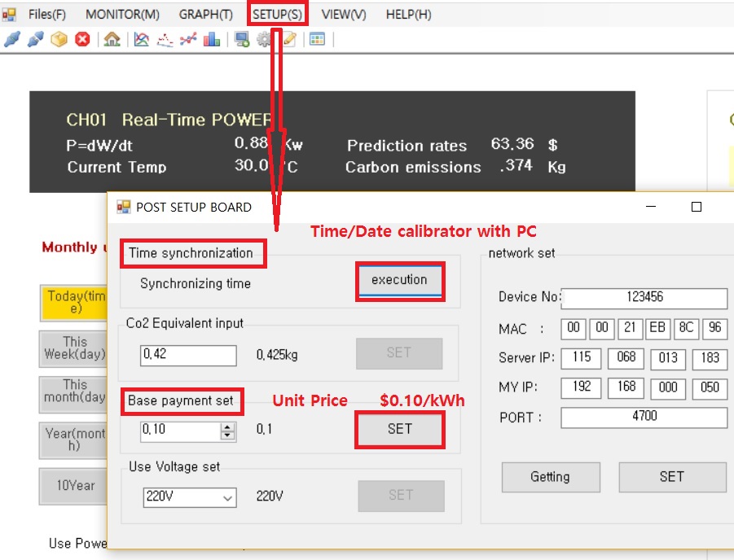Click the disconnect plug toolbar icon
Image resolution: width=734 pixels, height=560 pixels.
coord(36,39)
